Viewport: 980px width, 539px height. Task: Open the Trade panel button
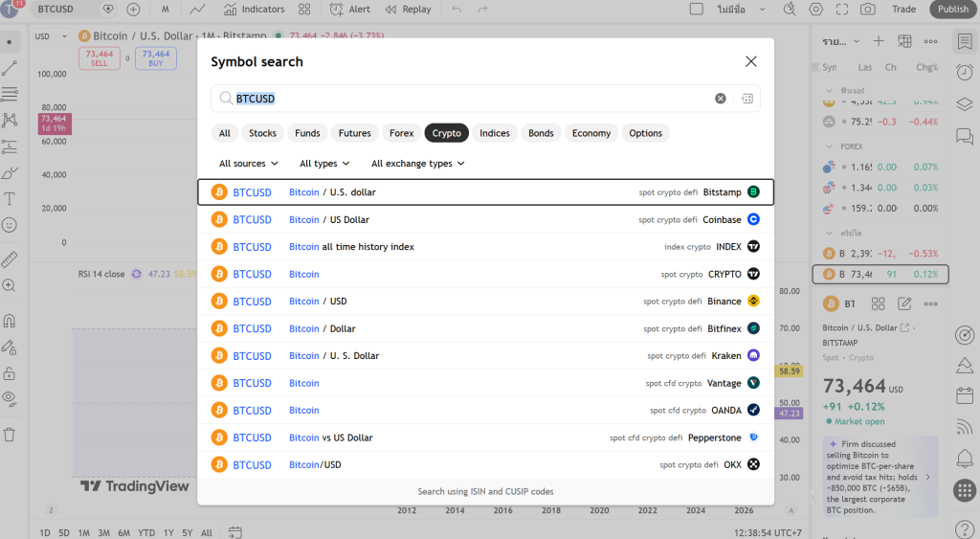coord(903,10)
